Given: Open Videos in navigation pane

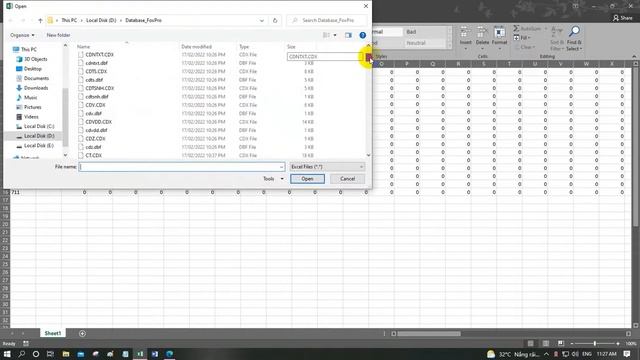Looking at the screenshot, I should click(31, 117).
